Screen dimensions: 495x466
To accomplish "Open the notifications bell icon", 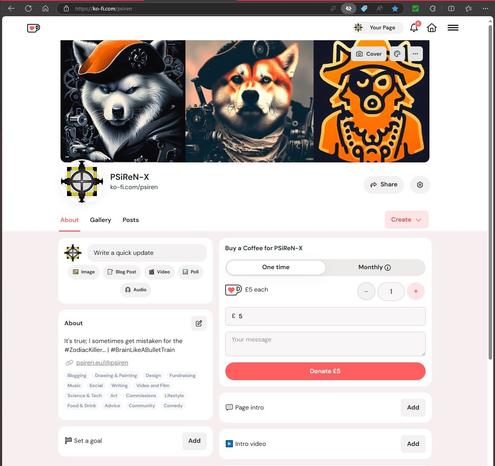I will 414,27.
